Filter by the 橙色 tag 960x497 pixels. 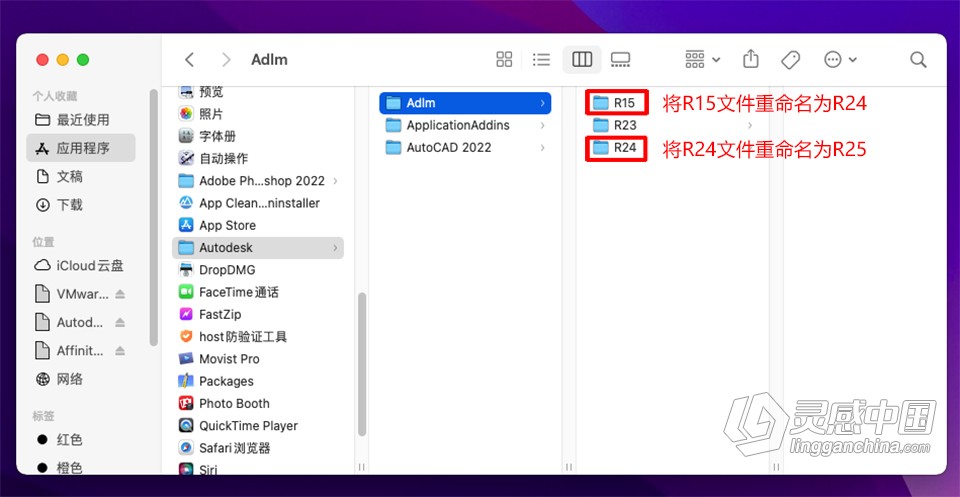81,468
